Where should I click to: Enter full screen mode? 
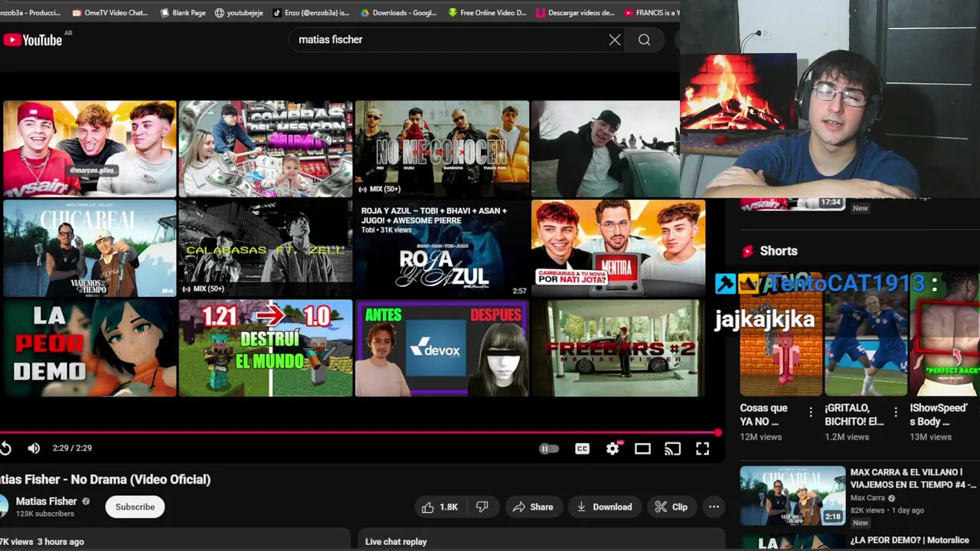(x=702, y=449)
